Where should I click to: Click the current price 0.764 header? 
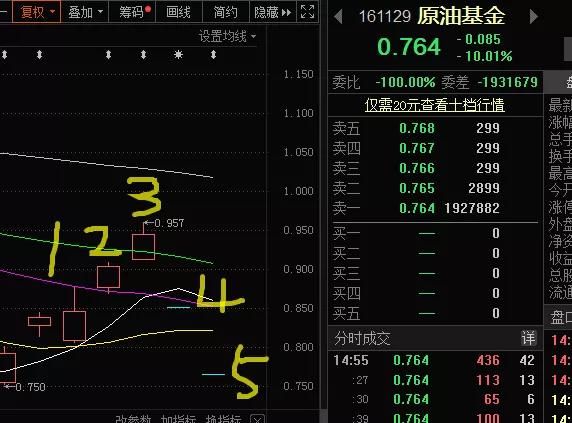pyautogui.click(x=409, y=47)
